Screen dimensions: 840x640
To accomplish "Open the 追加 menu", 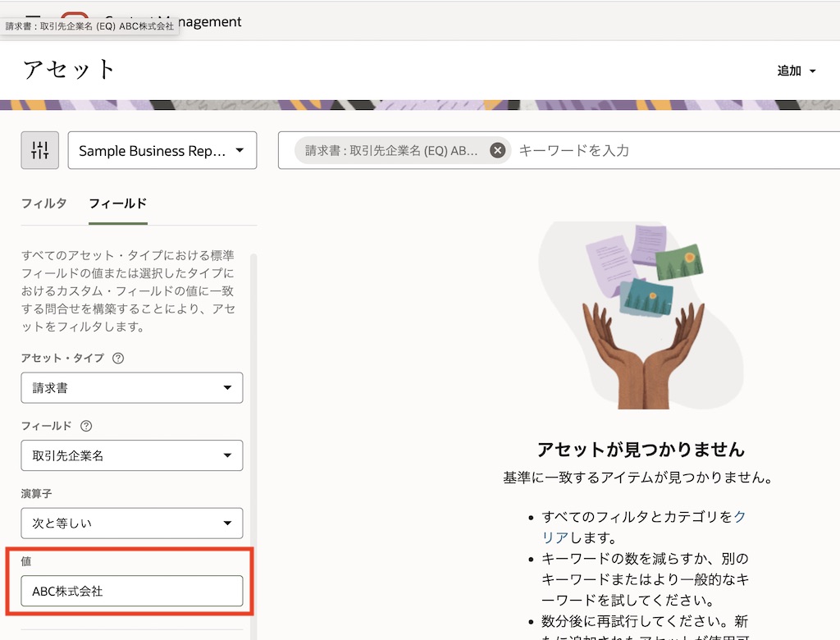I will [x=796, y=71].
